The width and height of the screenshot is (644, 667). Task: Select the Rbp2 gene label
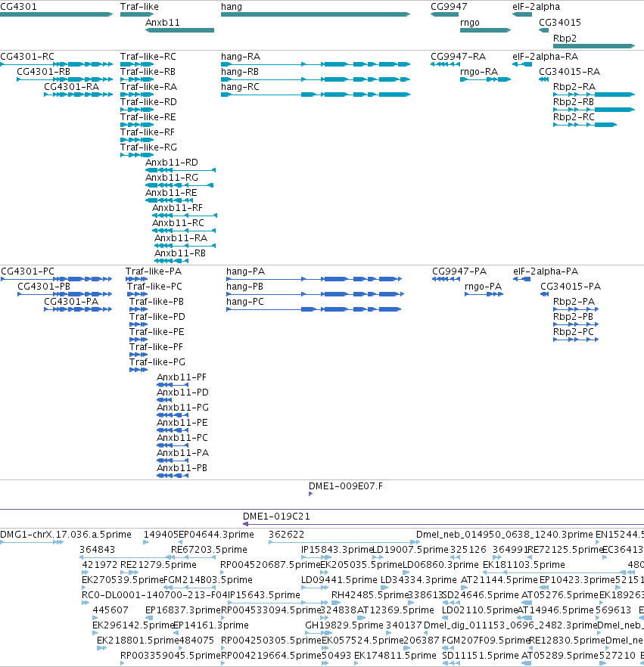click(x=565, y=39)
